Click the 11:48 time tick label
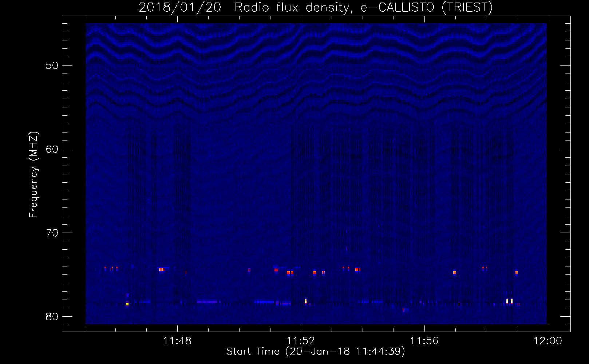The height and width of the screenshot is (364, 589). (177, 341)
